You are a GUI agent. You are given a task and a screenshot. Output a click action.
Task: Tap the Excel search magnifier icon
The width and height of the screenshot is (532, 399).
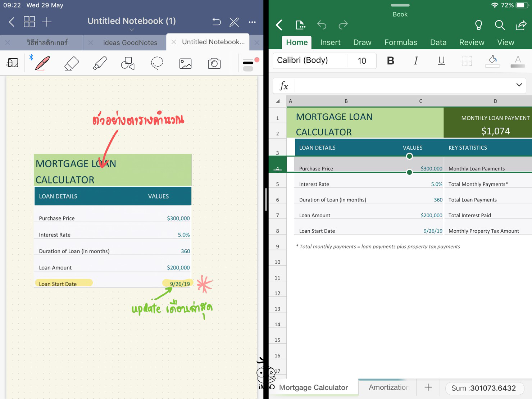click(500, 25)
